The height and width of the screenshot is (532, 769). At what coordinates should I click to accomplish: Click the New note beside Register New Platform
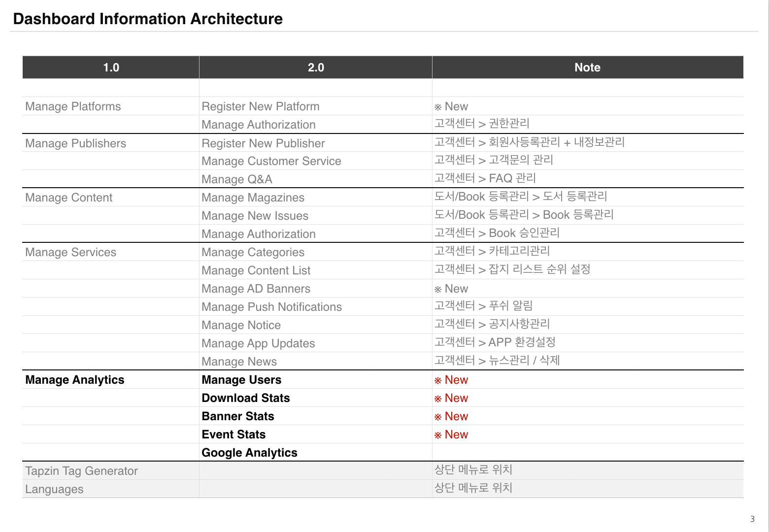(x=451, y=106)
